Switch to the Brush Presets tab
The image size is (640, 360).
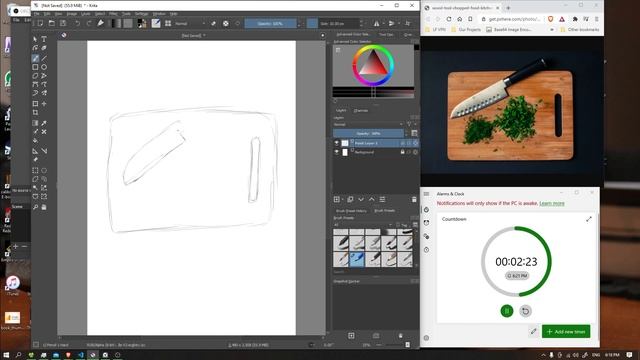pos(384,211)
